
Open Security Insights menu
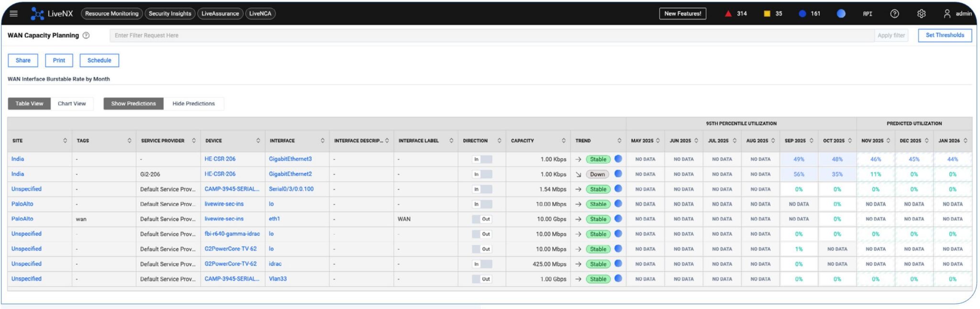tap(170, 13)
